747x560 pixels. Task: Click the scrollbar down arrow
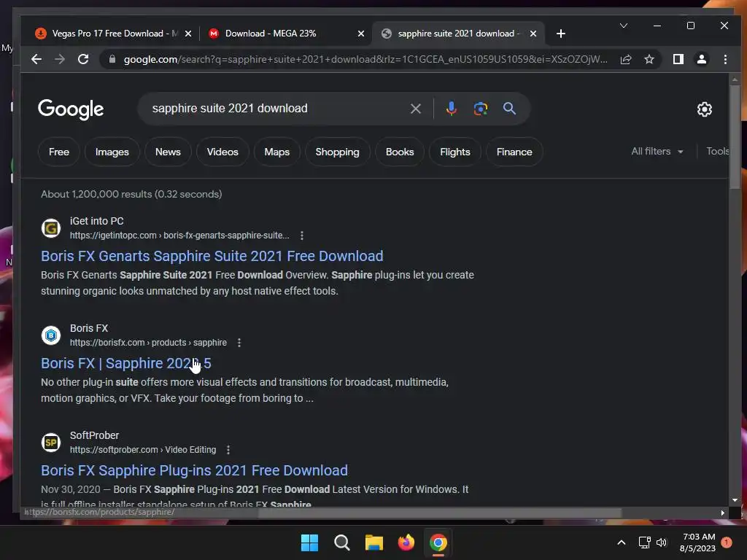click(x=735, y=500)
